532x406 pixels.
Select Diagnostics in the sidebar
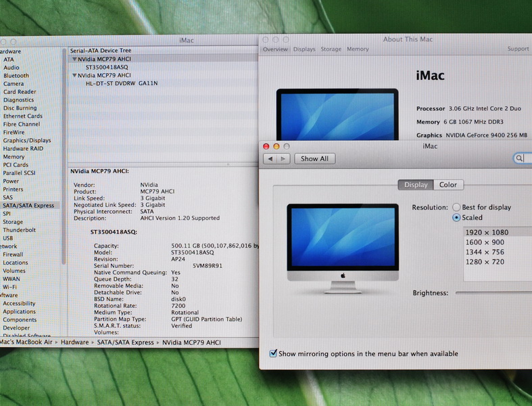pyautogui.click(x=18, y=100)
